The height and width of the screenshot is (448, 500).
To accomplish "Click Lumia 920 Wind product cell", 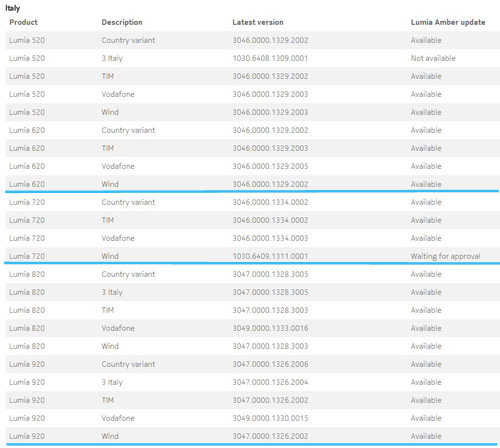I will (x=27, y=436).
